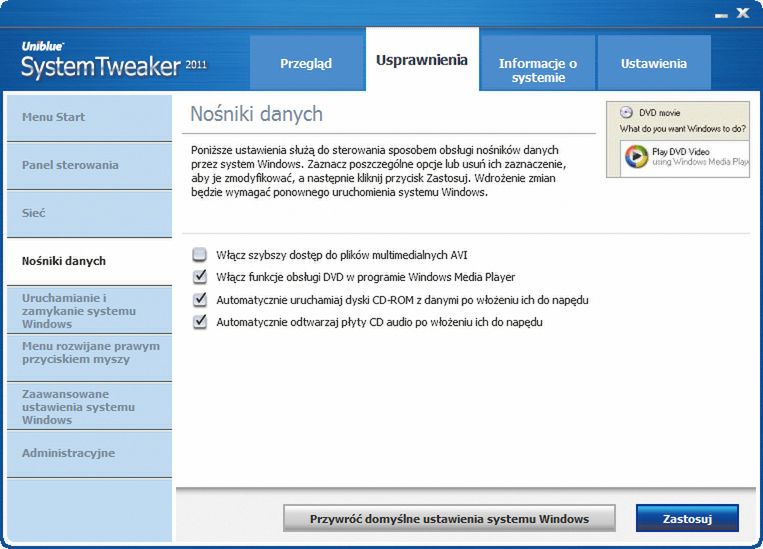This screenshot has height=549, width=763.
Task: Apply changes with Zastosuj button
Action: 687,519
